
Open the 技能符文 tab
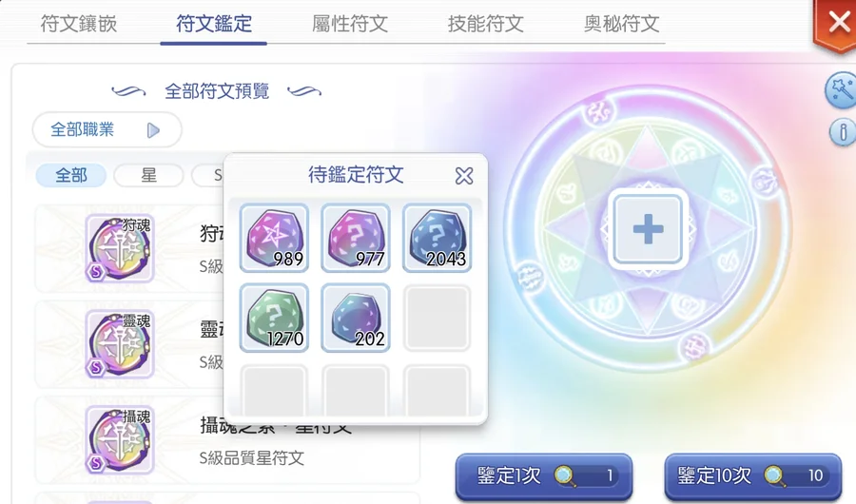tap(486, 24)
